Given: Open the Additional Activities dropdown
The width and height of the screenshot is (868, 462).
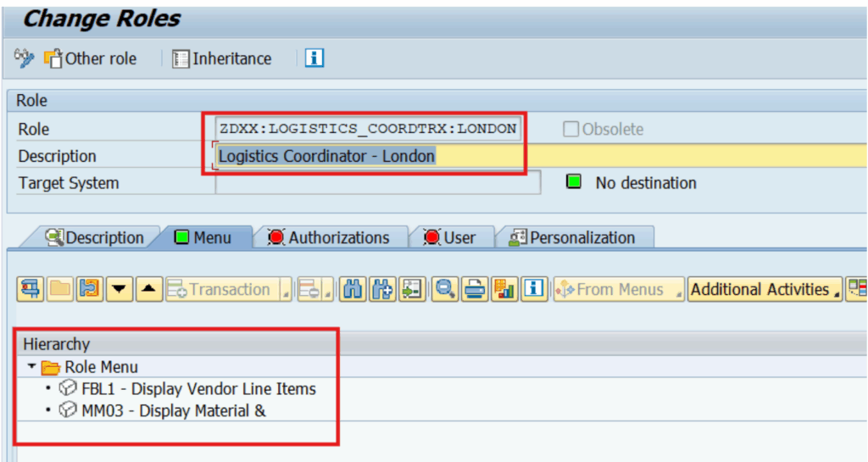Looking at the screenshot, I should coord(764,289).
